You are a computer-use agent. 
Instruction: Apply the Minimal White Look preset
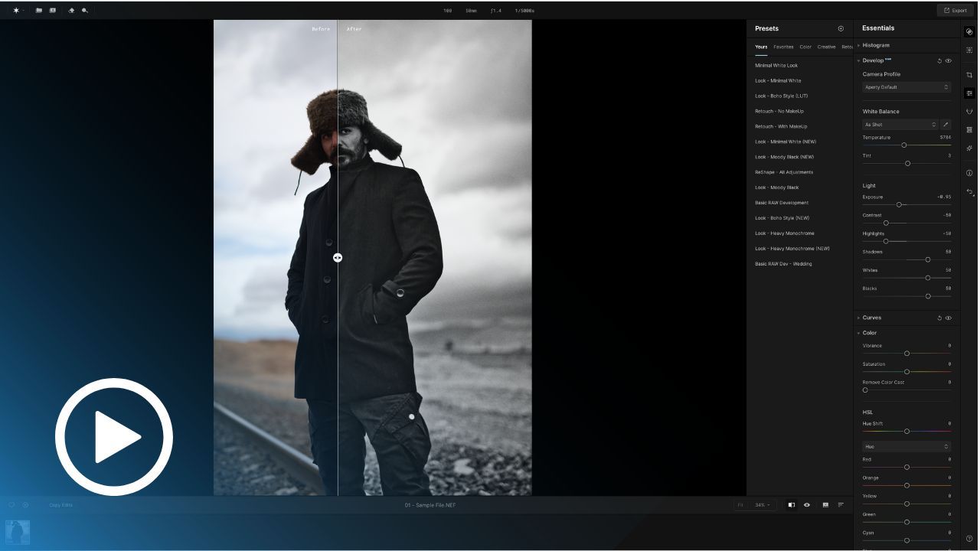click(x=776, y=65)
